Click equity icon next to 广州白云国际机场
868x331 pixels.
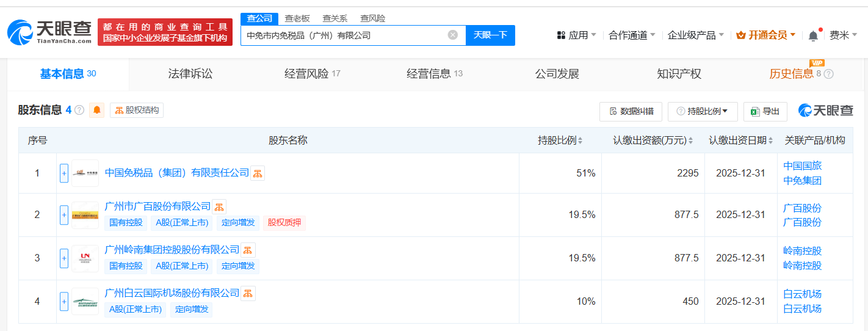point(248,293)
